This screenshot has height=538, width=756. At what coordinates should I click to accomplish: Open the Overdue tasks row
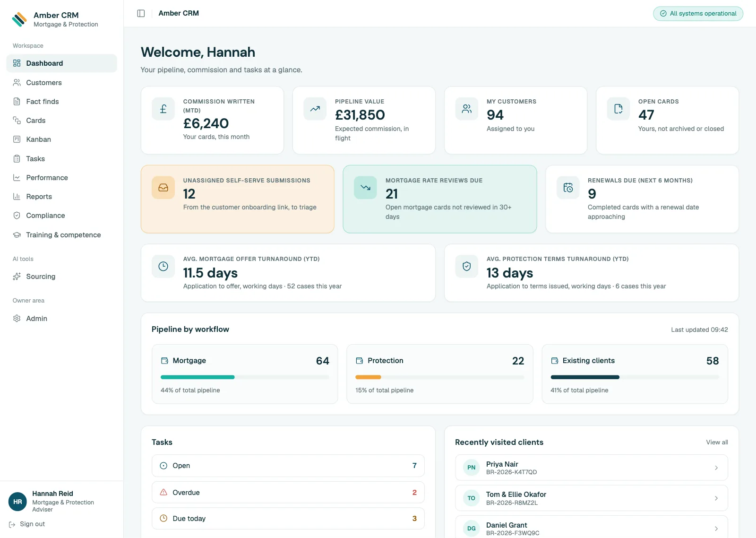288,492
